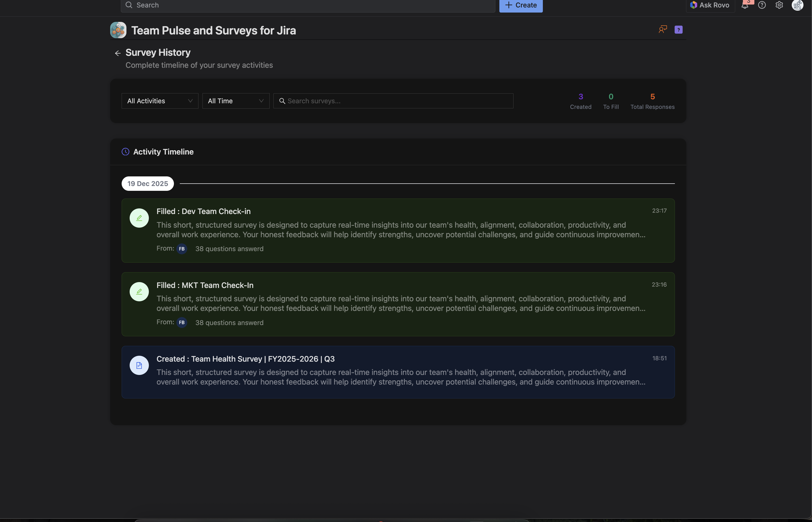Screen dimensions: 812x522
Task: Click the Create button
Action: click(521, 5)
